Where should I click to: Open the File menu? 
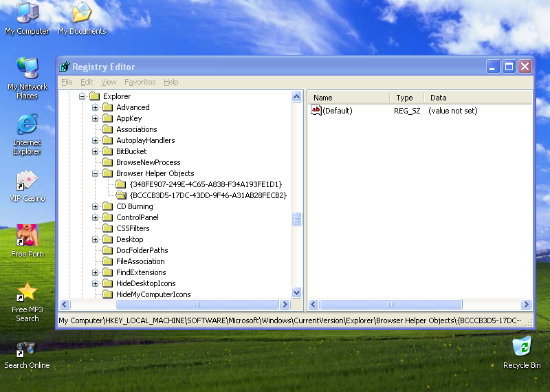(67, 82)
